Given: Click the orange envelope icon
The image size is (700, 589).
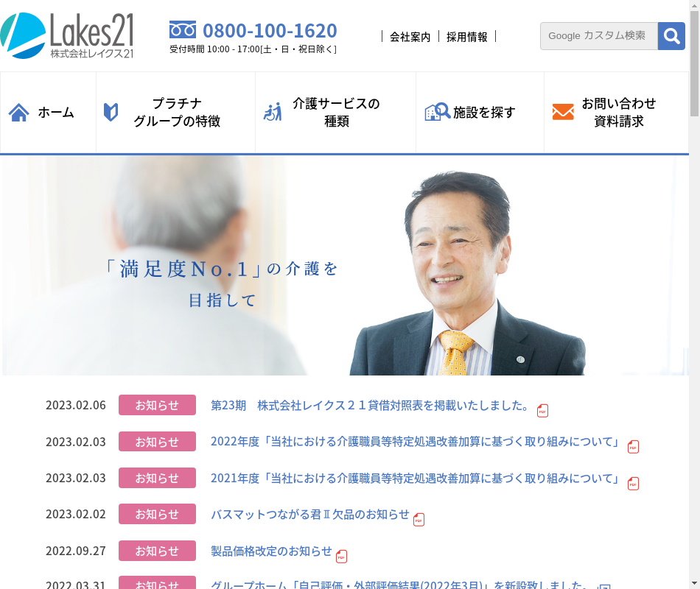Looking at the screenshot, I should tap(563, 112).
